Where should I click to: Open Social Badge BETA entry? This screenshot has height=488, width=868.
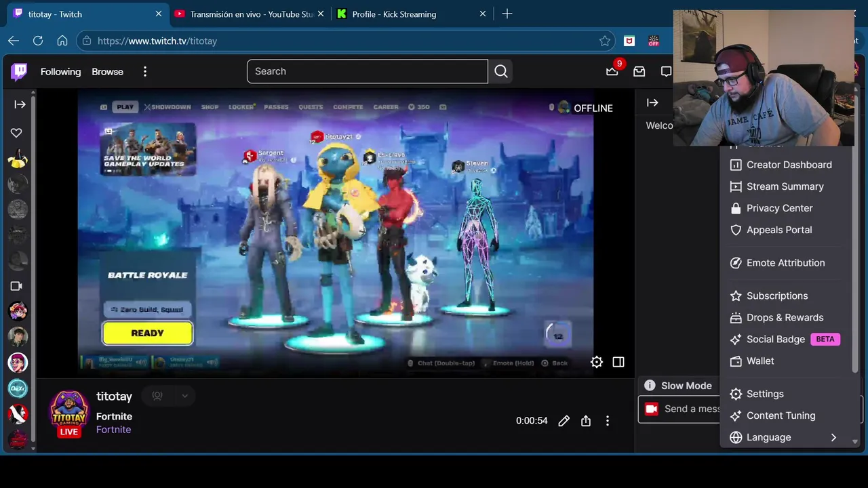coord(786,339)
